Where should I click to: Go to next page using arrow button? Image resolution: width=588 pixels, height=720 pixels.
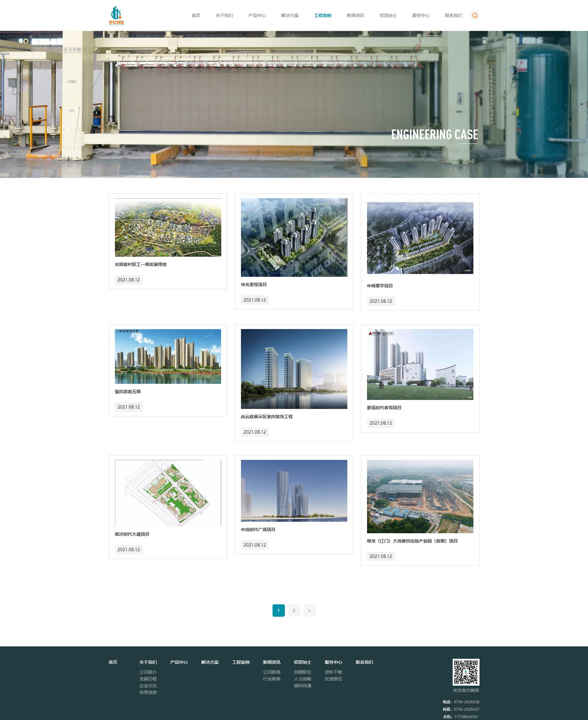point(309,610)
